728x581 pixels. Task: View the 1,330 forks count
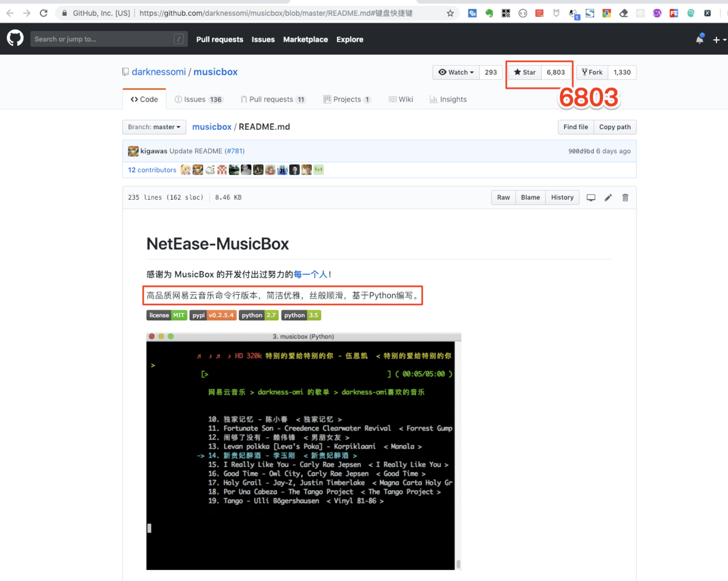[x=622, y=72]
